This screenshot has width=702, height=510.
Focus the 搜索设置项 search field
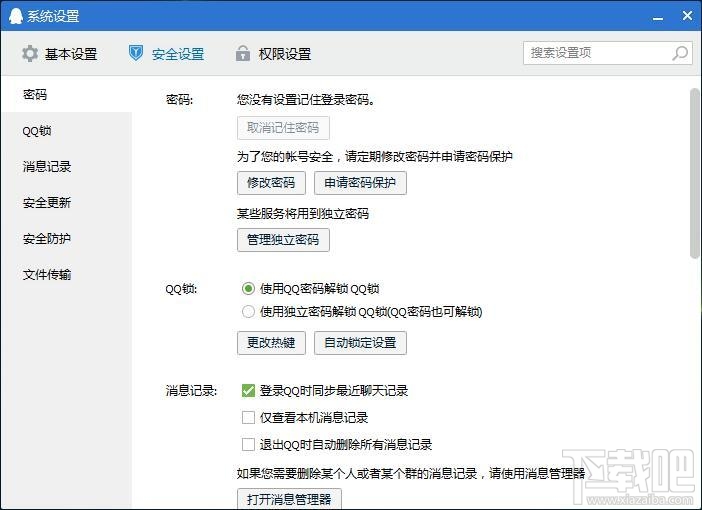tap(608, 53)
